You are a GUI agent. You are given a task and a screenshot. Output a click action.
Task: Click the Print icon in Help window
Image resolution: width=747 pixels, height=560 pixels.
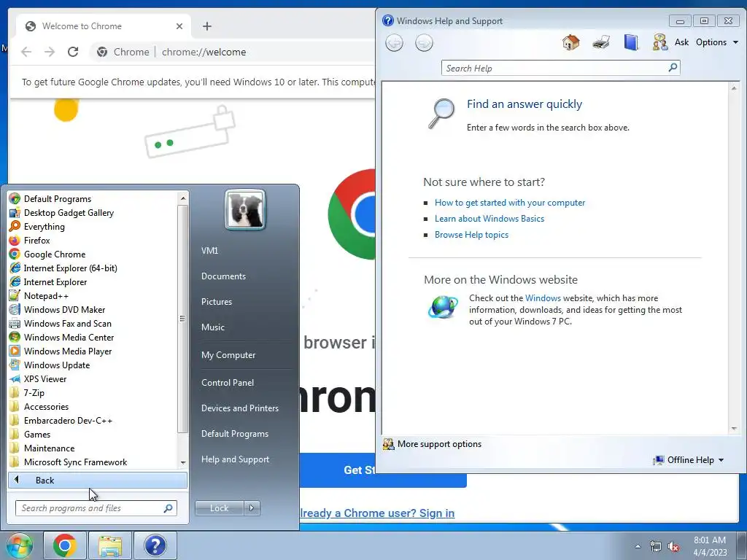pyautogui.click(x=601, y=42)
